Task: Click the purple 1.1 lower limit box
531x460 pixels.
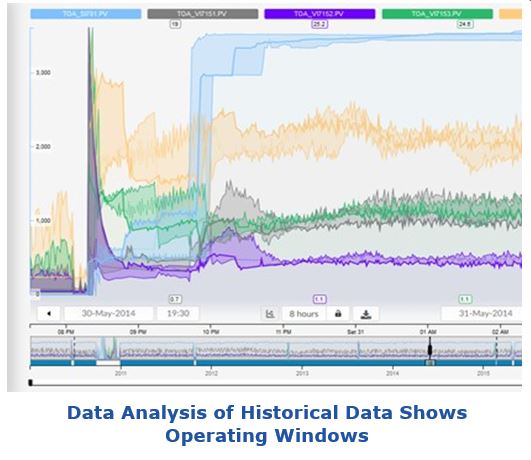Action: 319,299
